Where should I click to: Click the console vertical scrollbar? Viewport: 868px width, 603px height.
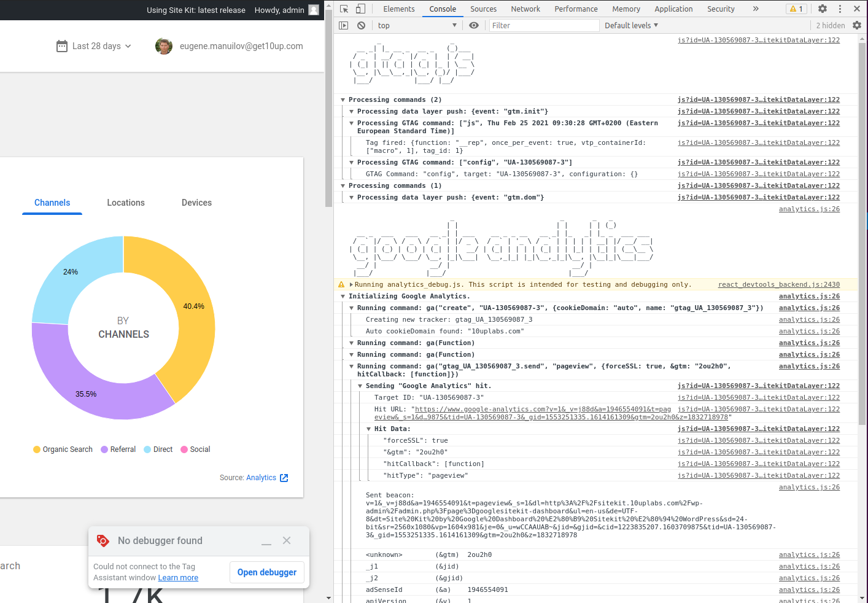[x=862, y=233]
